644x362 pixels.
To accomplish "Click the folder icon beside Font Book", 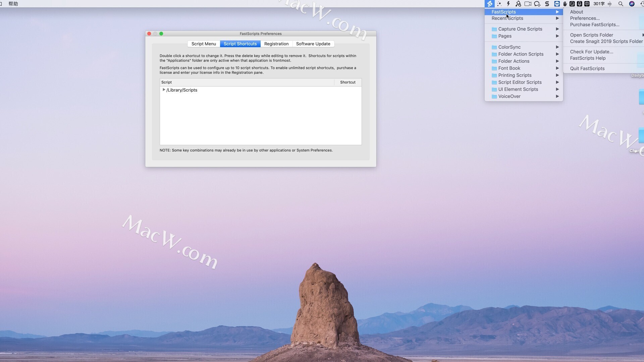I will pyautogui.click(x=494, y=68).
